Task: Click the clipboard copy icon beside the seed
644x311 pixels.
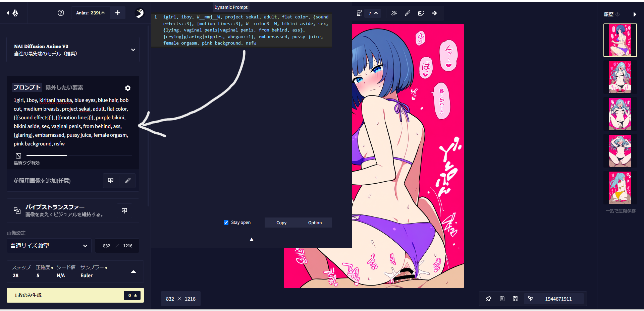Action: coord(502,299)
